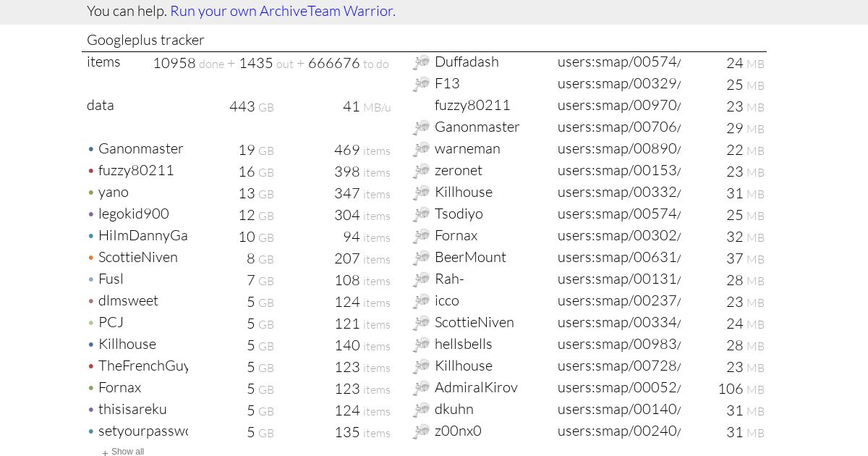Image resolution: width=868 pixels, height=456 pixels.
Task: Click the TheFrenchGuy leaderboard name
Action: [x=143, y=366]
